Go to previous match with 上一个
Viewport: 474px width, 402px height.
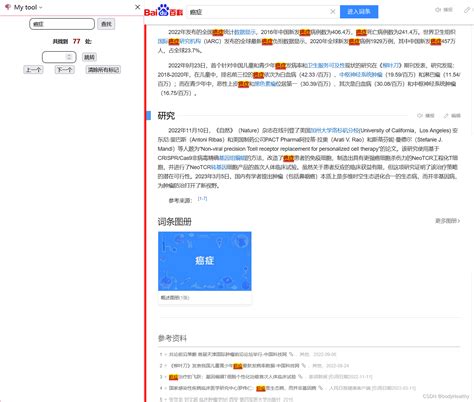[x=33, y=70]
